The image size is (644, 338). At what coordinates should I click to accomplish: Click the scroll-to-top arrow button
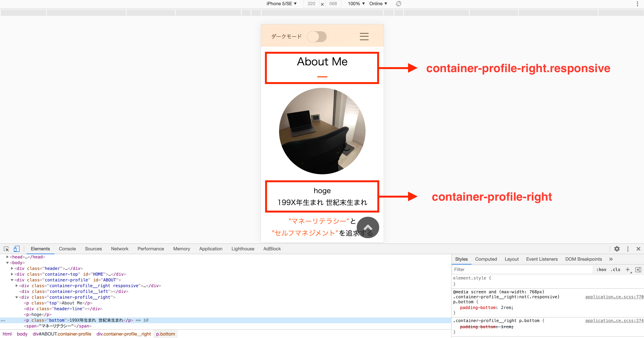coord(368,227)
